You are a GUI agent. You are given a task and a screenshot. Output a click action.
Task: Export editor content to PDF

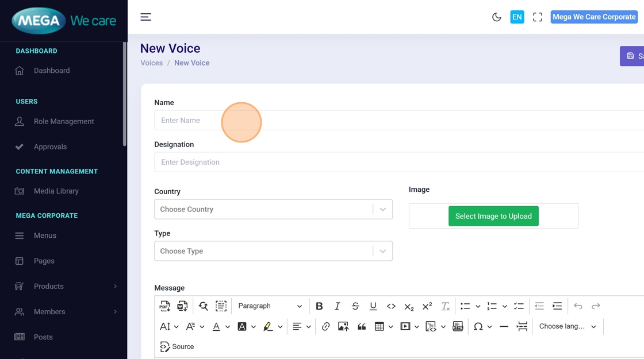coord(165,306)
